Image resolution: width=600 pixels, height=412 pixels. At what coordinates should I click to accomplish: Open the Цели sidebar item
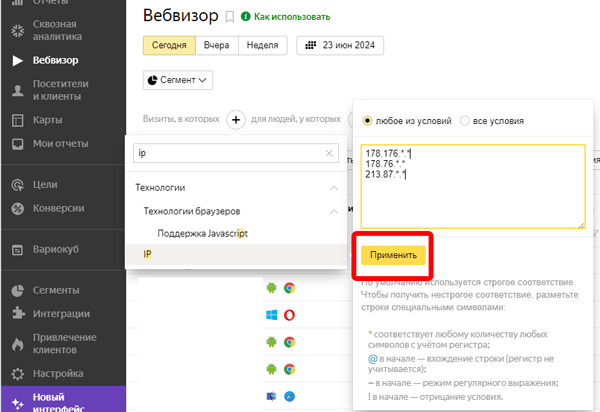coord(45,185)
